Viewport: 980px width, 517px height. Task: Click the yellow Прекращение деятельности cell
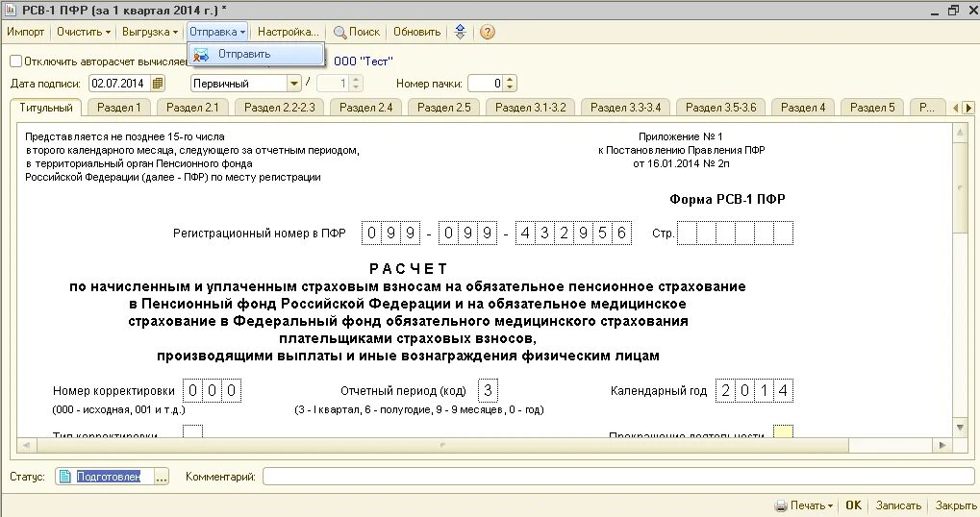pyautogui.click(x=783, y=431)
